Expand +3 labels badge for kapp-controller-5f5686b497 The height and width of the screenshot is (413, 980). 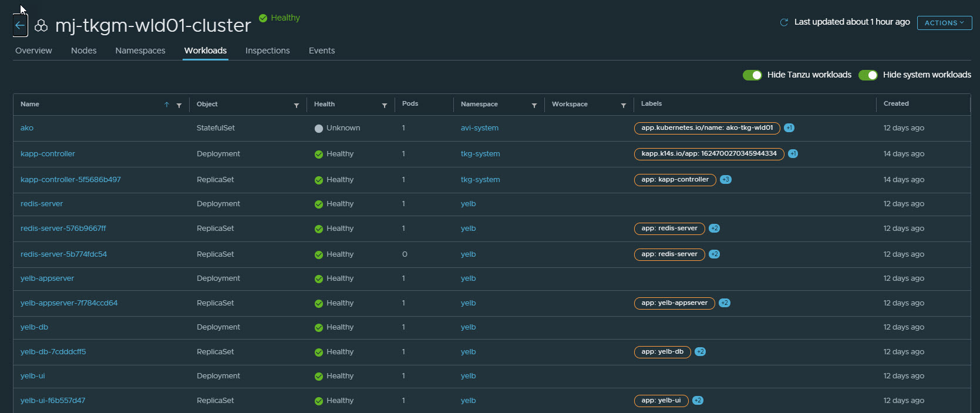click(726, 180)
